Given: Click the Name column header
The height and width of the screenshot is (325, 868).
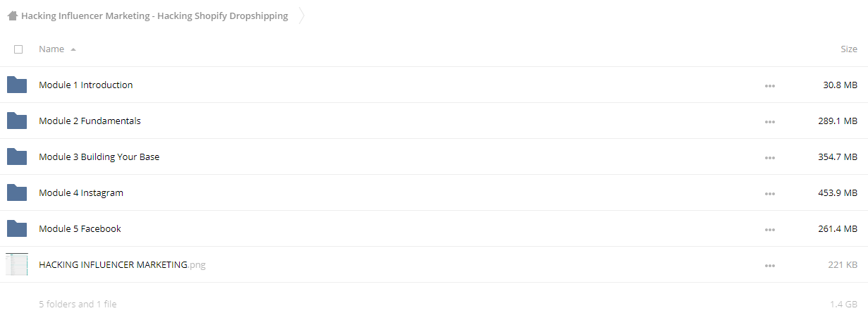Looking at the screenshot, I should coord(51,49).
